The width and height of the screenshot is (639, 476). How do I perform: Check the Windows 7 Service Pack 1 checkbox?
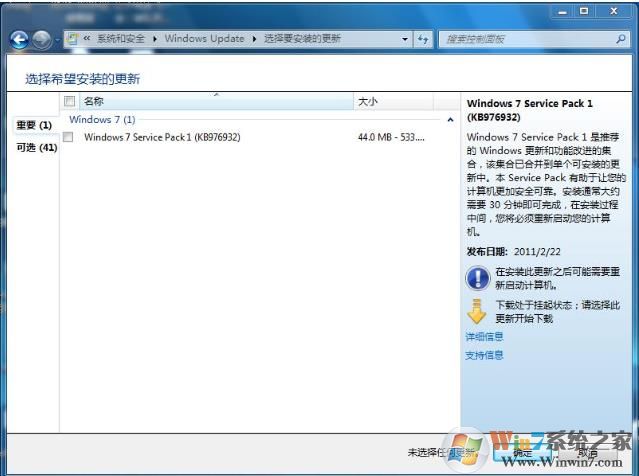[68, 137]
